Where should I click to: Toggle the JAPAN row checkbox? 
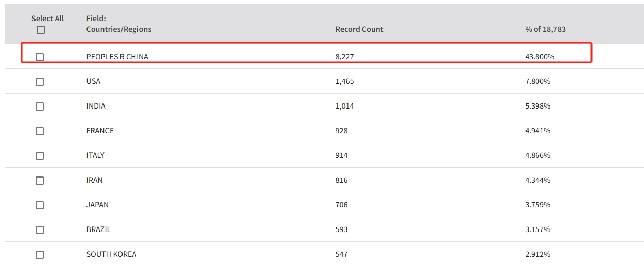point(40,205)
